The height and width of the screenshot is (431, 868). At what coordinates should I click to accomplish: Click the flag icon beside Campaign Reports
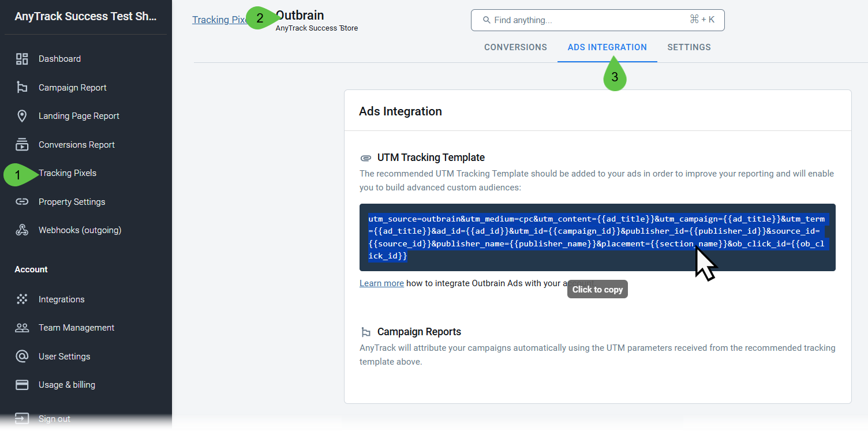click(365, 332)
